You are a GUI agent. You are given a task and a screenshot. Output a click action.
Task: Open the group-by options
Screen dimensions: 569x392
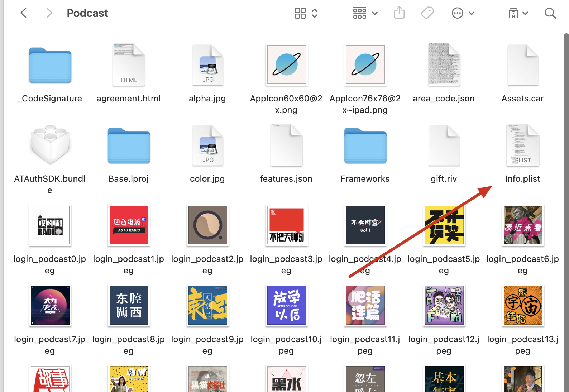[x=360, y=13]
